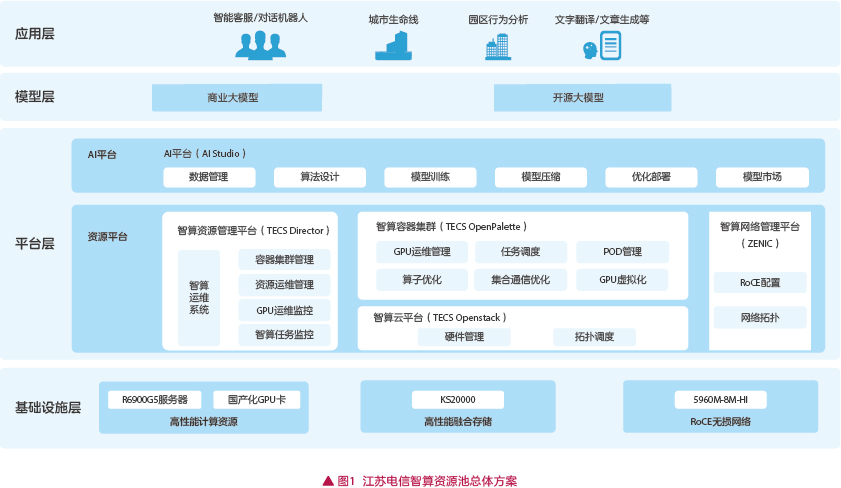Click the 园区行为分析 label
Image resolution: width=841 pixels, height=488 pixels.
point(498,20)
